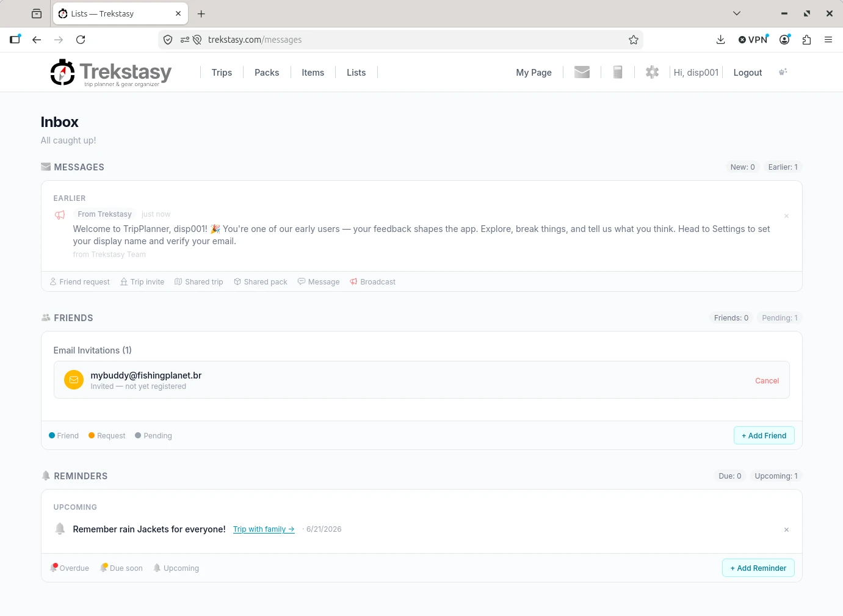The height and width of the screenshot is (616, 843).
Task: Click the Upcoming: 1 reminders badge
Action: [776, 476]
